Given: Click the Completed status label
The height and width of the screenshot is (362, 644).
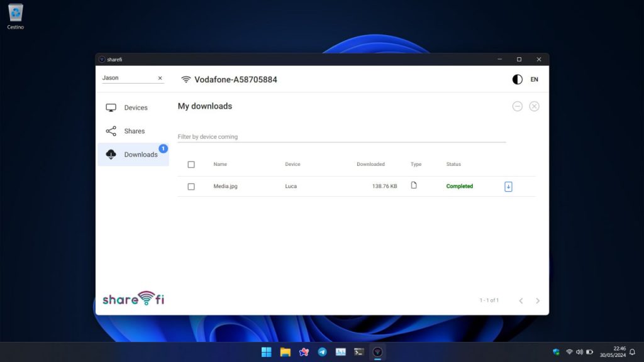Looking at the screenshot, I should click(x=459, y=186).
